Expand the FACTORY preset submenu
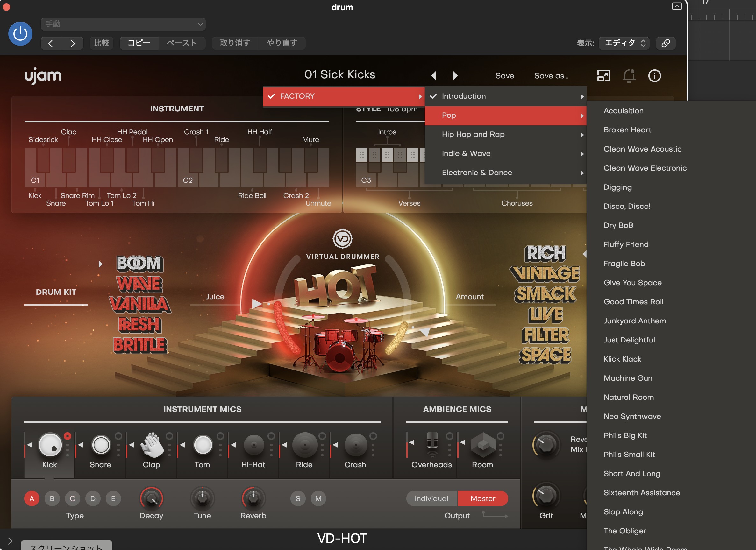Viewport: 756px width, 550px height. pos(344,96)
